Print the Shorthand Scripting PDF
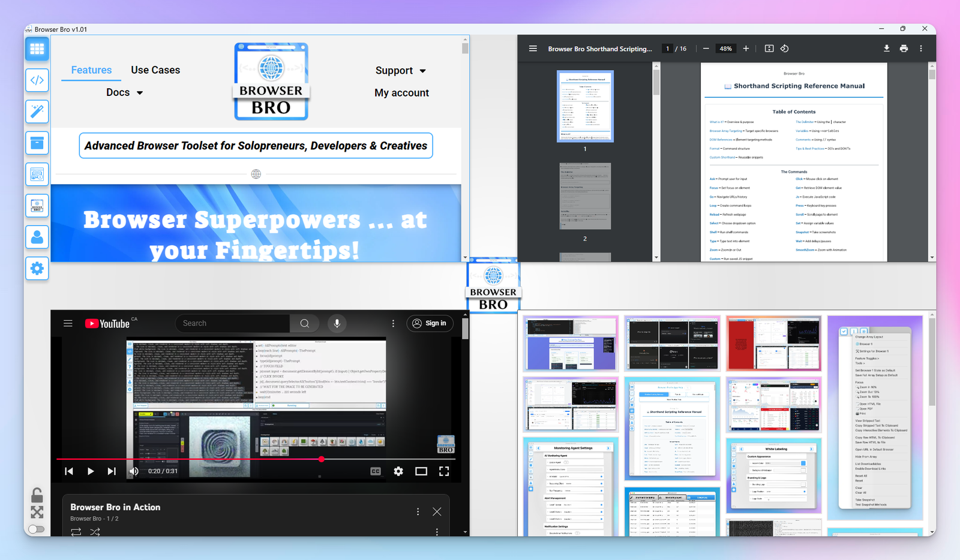This screenshot has width=960, height=560. [x=904, y=49]
